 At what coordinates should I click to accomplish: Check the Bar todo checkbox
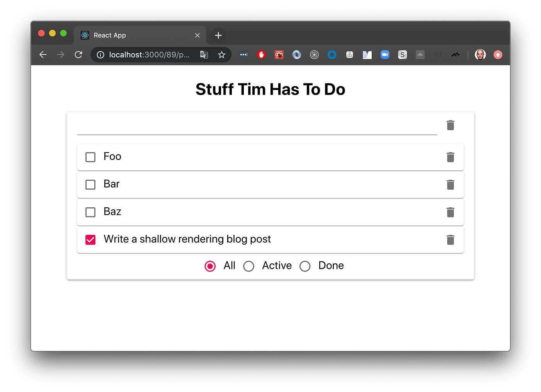click(x=90, y=185)
